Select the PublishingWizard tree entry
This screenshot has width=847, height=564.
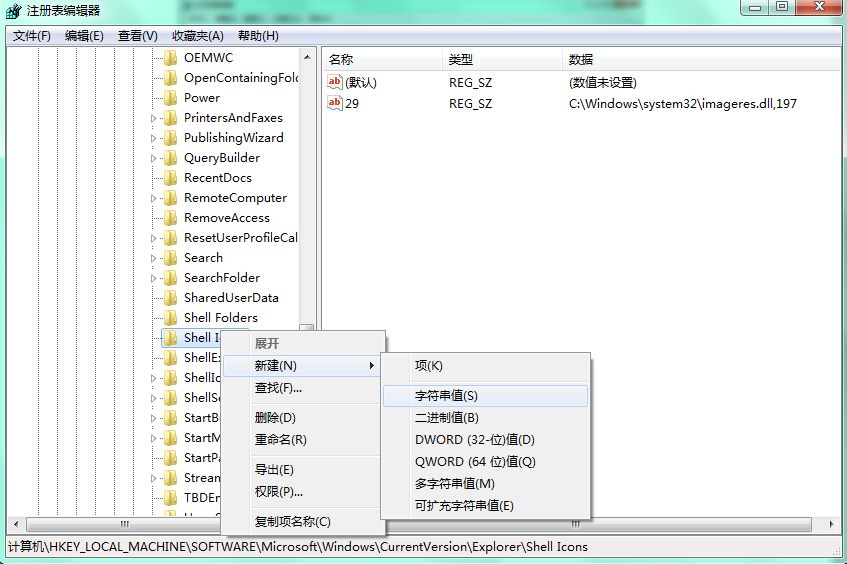pos(233,138)
